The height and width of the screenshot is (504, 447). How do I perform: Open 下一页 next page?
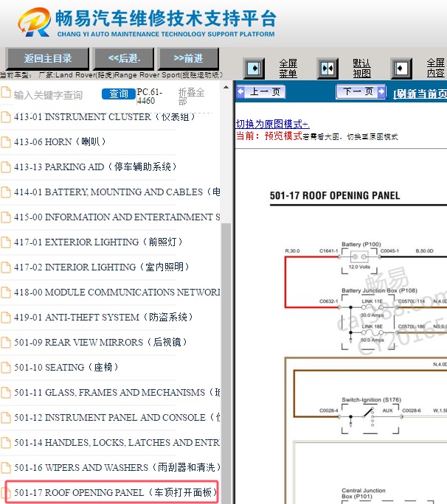tap(361, 92)
